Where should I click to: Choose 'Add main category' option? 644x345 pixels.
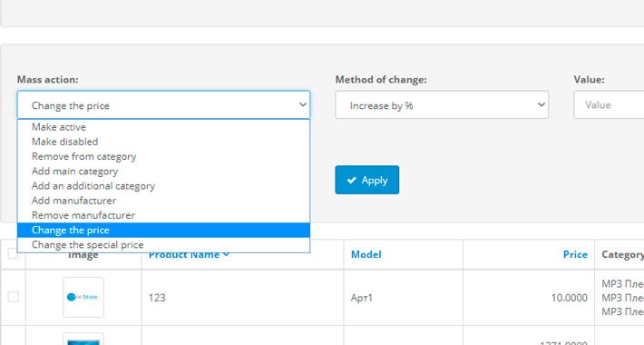pyautogui.click(x=163, y=172)
